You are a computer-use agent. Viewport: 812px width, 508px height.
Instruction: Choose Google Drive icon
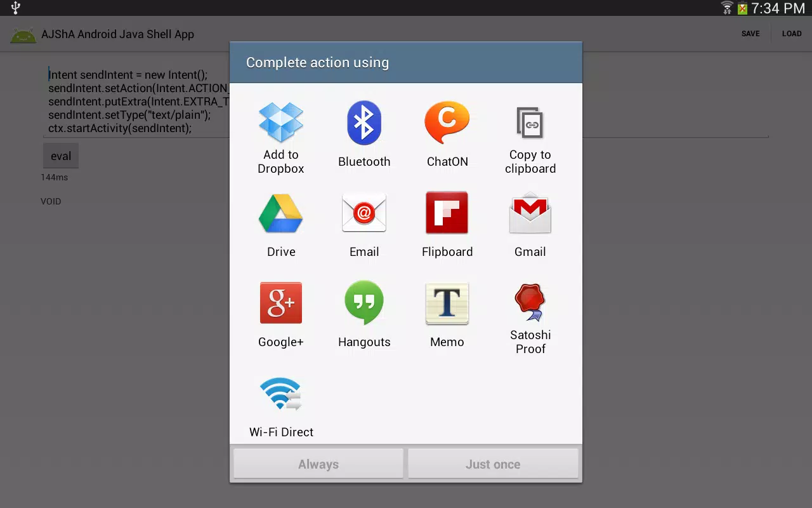click(x=281, y=213)
